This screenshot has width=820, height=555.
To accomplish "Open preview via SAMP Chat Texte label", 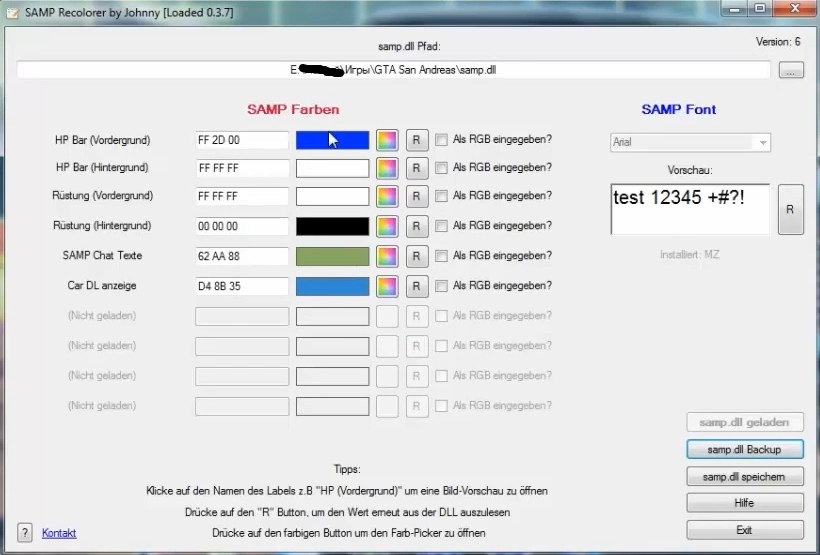I will (102, 255).
